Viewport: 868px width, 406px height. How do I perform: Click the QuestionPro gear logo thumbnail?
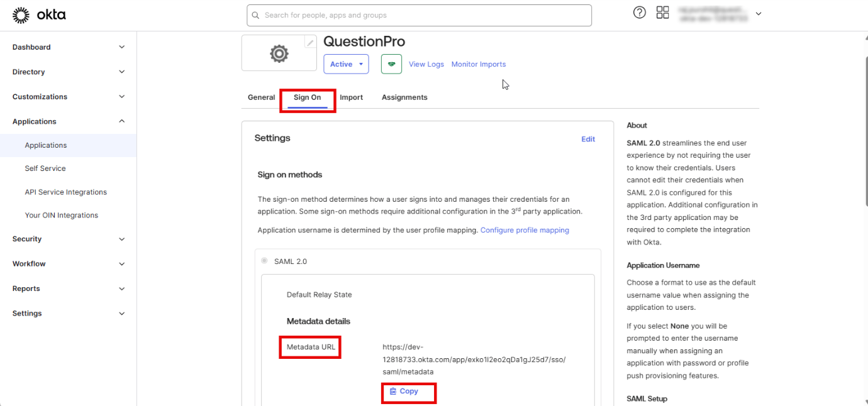click(x=279, y=53)
